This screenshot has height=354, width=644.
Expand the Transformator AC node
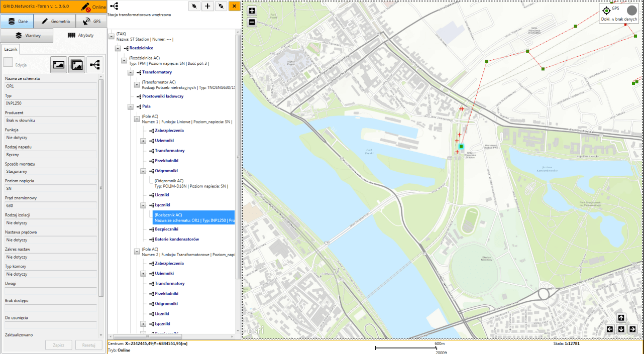click(137, 84)
